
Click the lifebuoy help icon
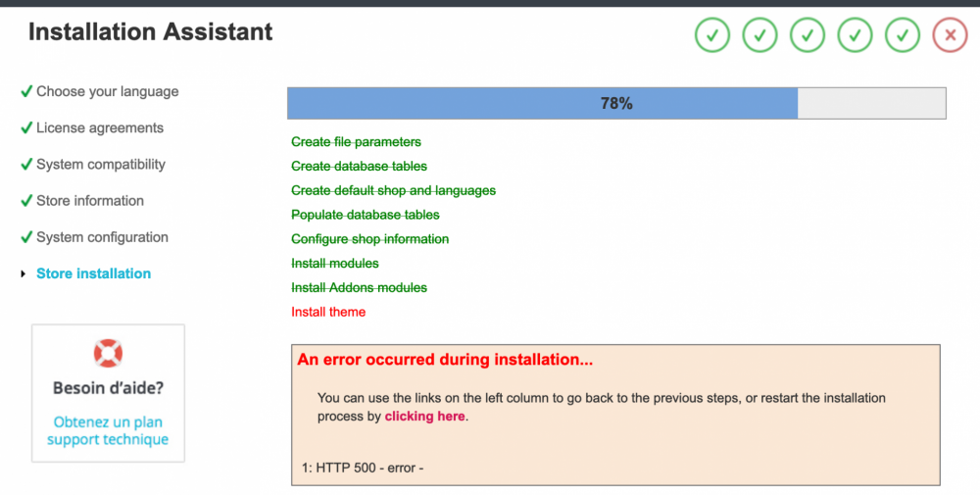[108, 353]
